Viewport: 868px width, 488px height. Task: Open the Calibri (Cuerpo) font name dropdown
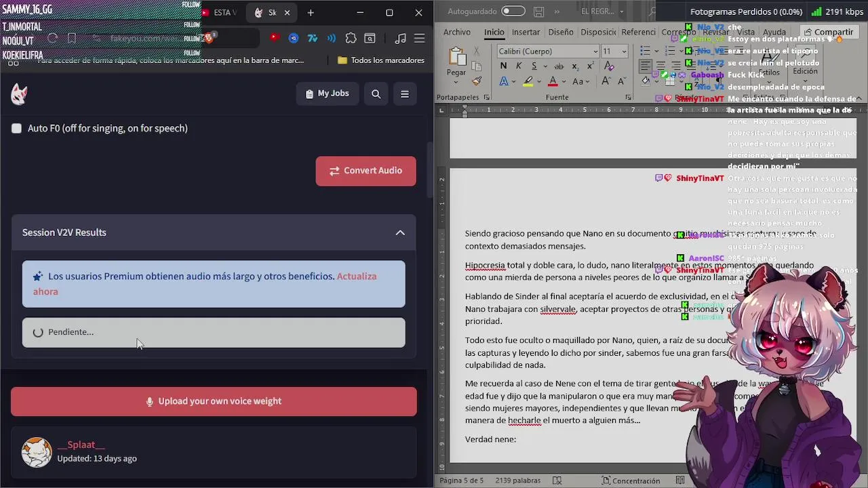596,52
